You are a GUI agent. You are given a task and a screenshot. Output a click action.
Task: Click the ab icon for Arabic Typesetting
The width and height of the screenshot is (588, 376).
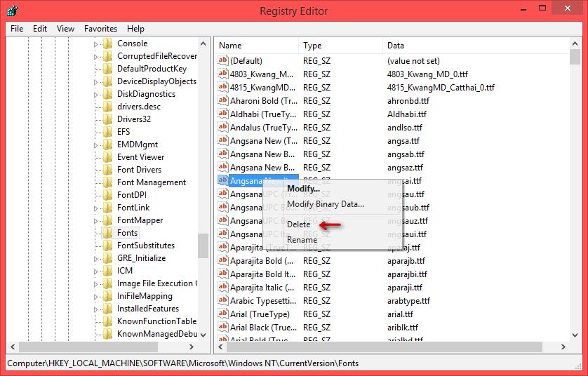click(x=222, y=301)
